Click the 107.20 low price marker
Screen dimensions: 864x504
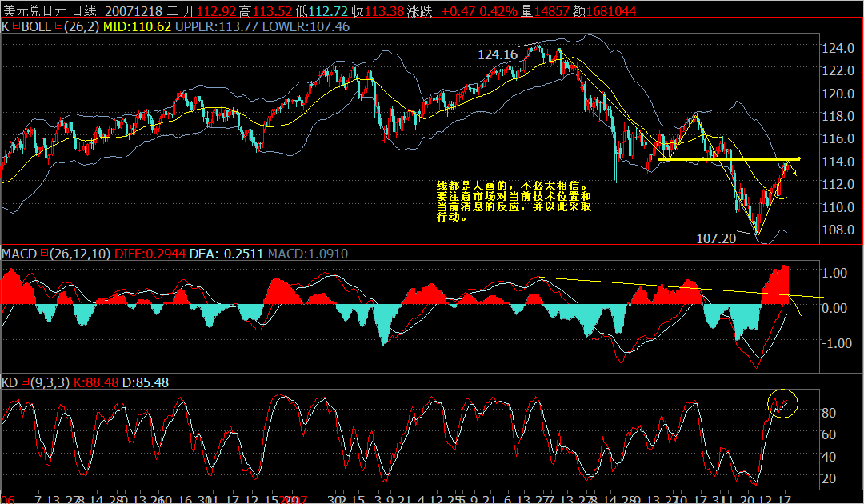716,238
